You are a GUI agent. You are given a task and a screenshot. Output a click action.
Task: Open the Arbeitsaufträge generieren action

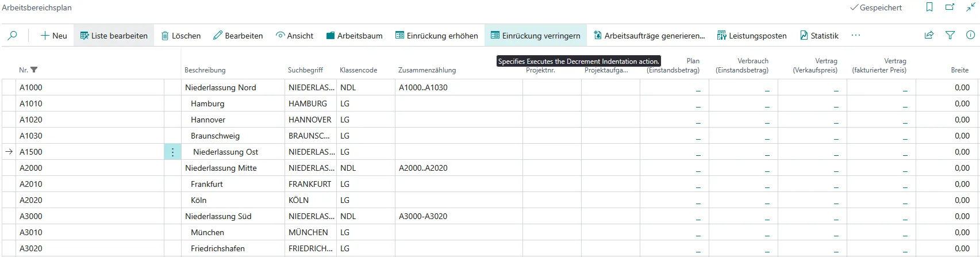(x=649, y=36)
